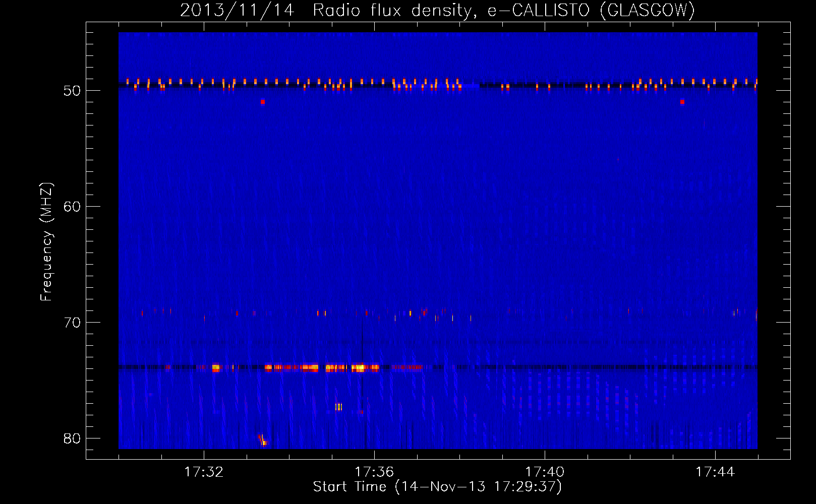Screen dimensions: 816x504
Task: Click the red dot near 51 MHz at 17:33
Action: coord(263,102)
